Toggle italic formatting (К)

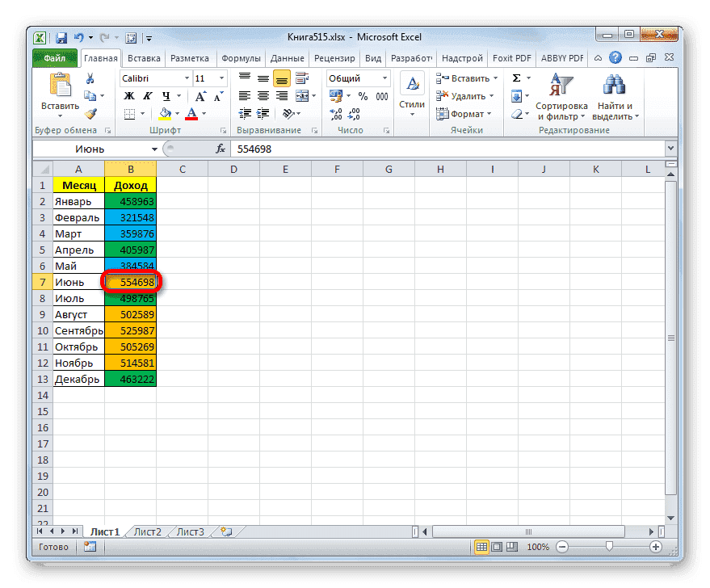click(x=148, y=96)
